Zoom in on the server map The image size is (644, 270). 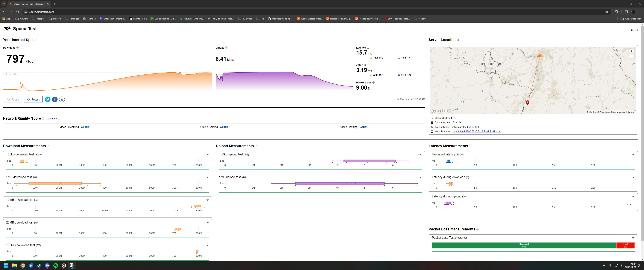tap(631, 51)
